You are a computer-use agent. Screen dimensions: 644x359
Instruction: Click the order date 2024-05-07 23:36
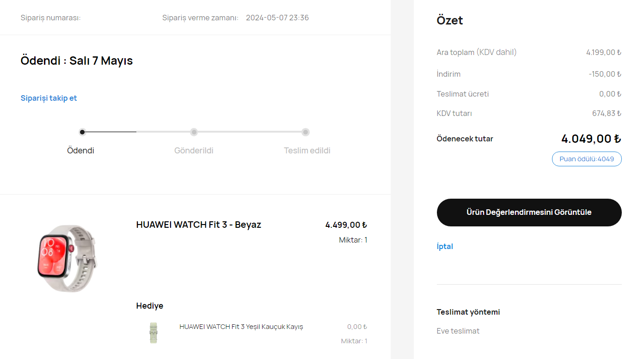pyautogui.click(x=277, y=18)
